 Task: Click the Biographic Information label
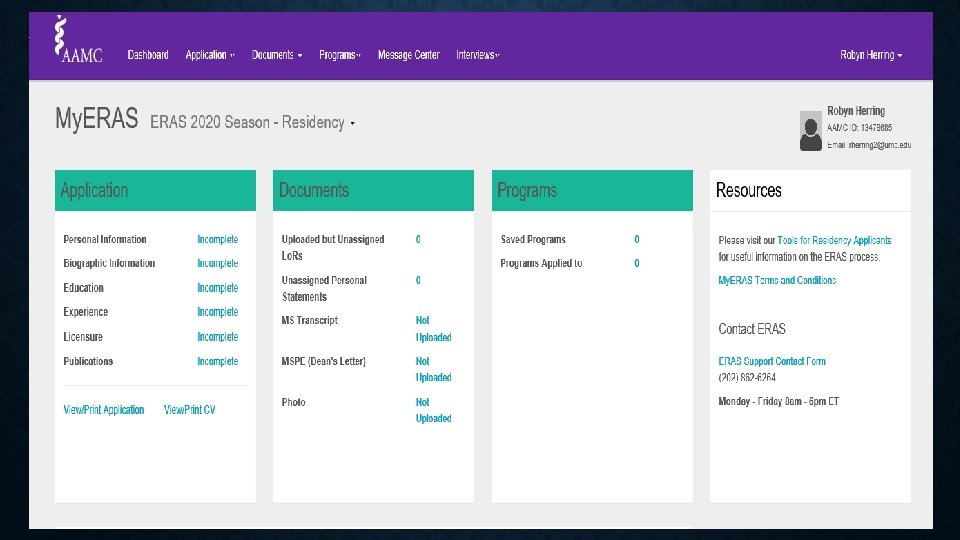point(109,263)
